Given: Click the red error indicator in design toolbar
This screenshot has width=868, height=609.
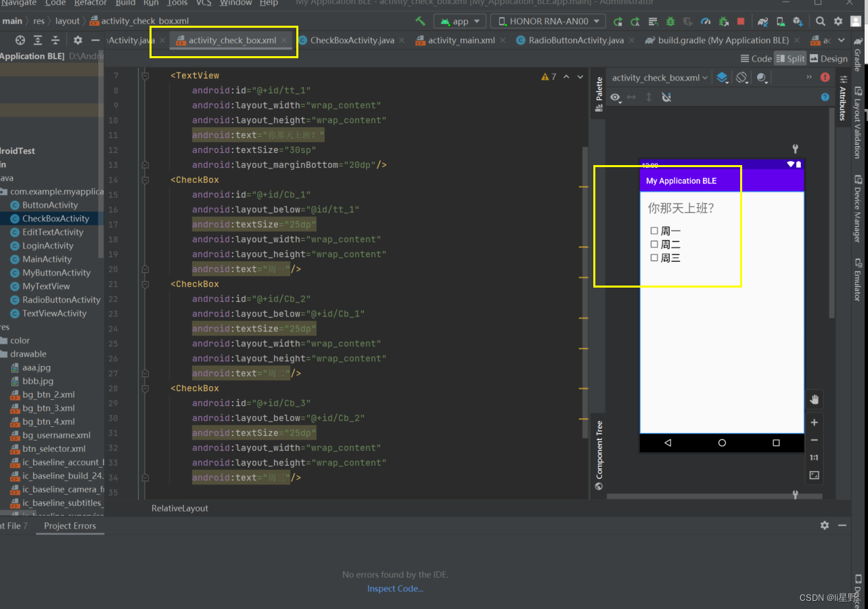Looking at the screenshot, I should pyautogui.click(x=825, y=78).
